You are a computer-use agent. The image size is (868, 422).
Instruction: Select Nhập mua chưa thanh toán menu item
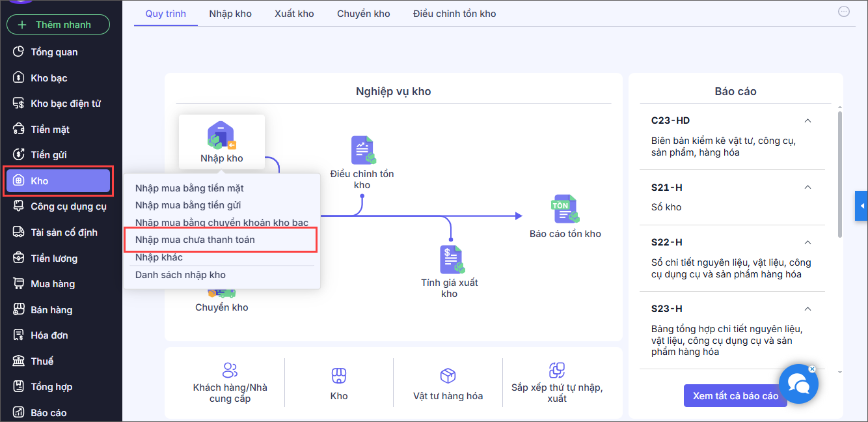pos(195,240)
